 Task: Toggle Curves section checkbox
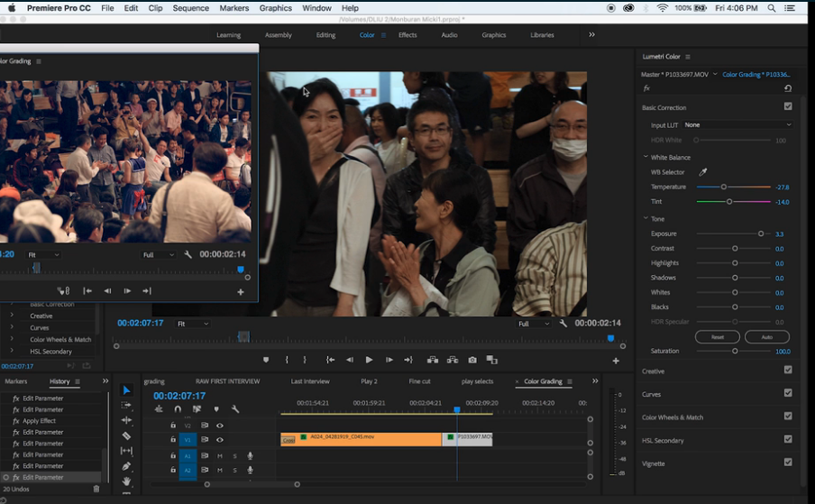[788, 393]
